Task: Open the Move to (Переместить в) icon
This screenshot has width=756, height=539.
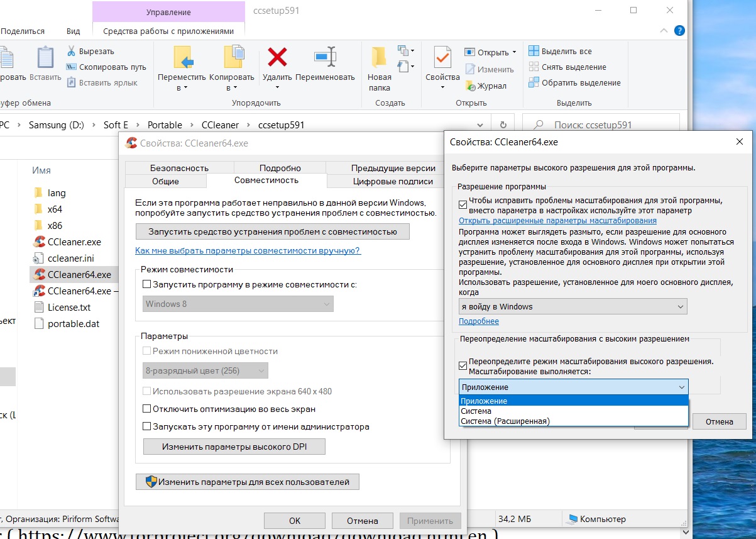Action: 182,58
